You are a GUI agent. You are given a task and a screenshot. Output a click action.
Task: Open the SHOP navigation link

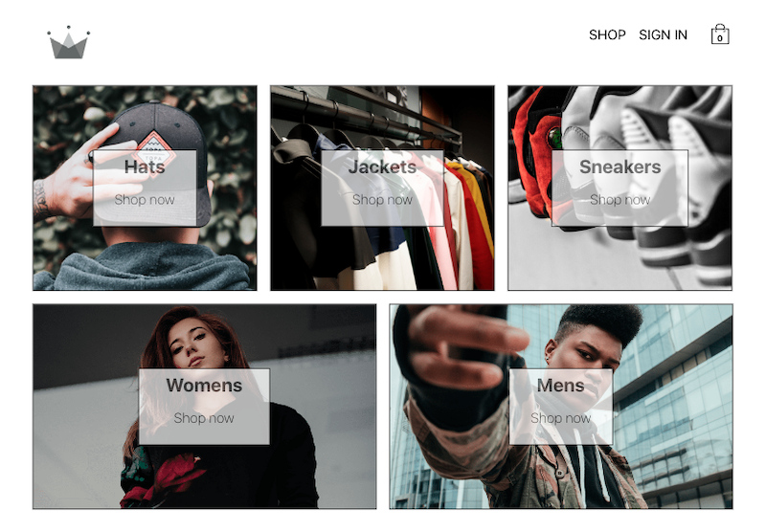(x=607, y=34)
